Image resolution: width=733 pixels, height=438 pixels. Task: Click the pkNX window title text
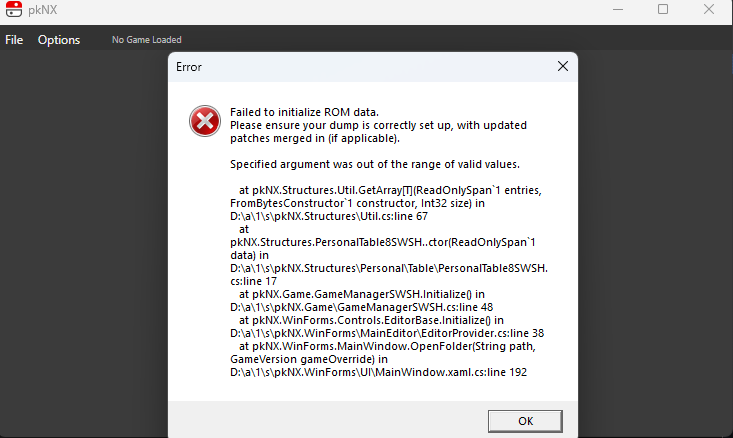tap(43, 10)
